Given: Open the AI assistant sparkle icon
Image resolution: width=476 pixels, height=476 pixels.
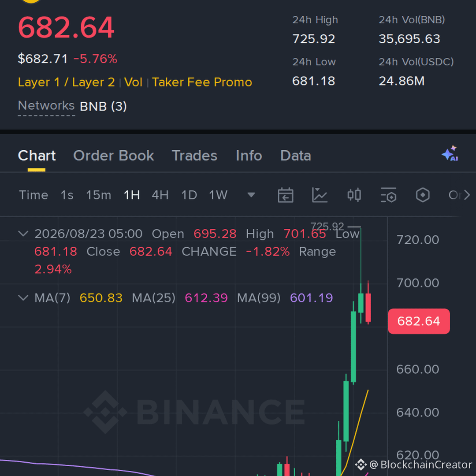Looking at the screenshot, I should 450,153.
